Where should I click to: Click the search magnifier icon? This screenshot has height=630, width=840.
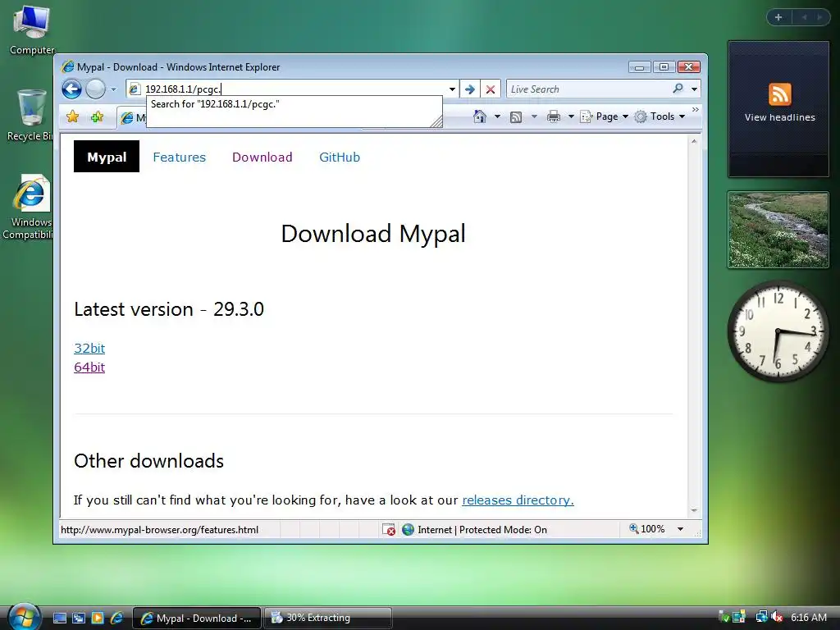click(x=678, y=89)
